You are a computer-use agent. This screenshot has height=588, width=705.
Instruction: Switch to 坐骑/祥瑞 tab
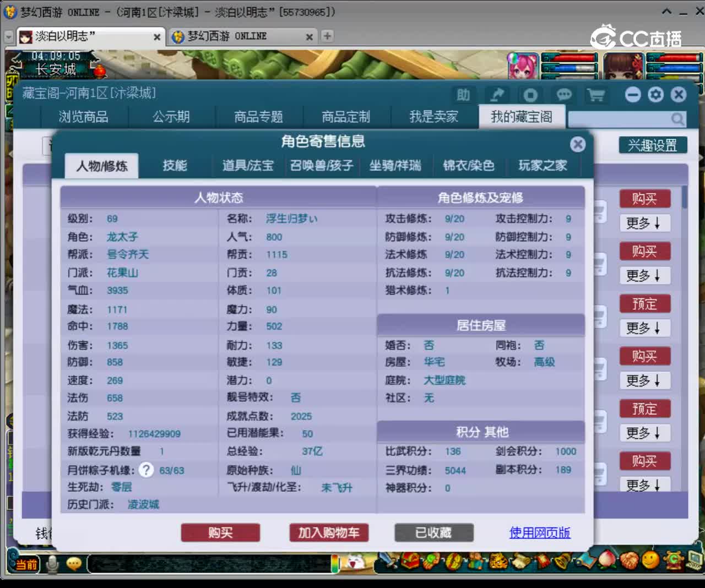tap(395, 165)
